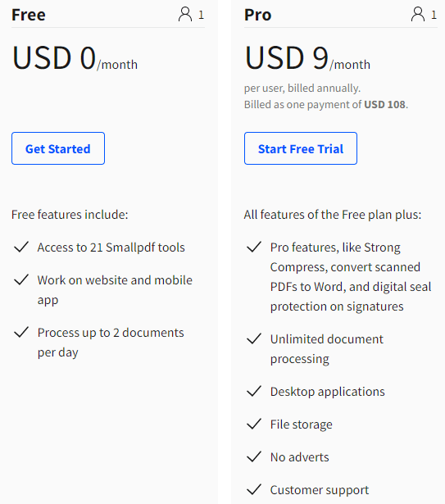Select the Pro plan heading
The image size is (445, 504).
[x=258, y=15]
